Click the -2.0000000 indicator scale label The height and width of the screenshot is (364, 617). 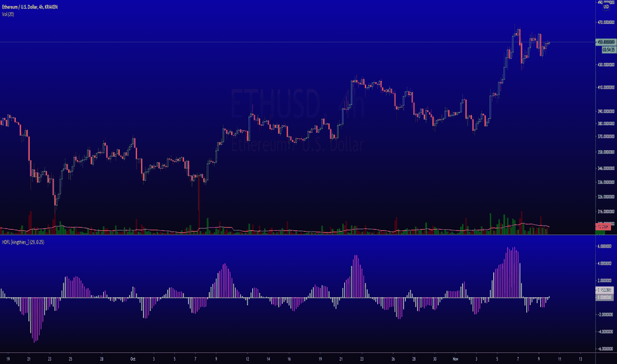point(605,315)
